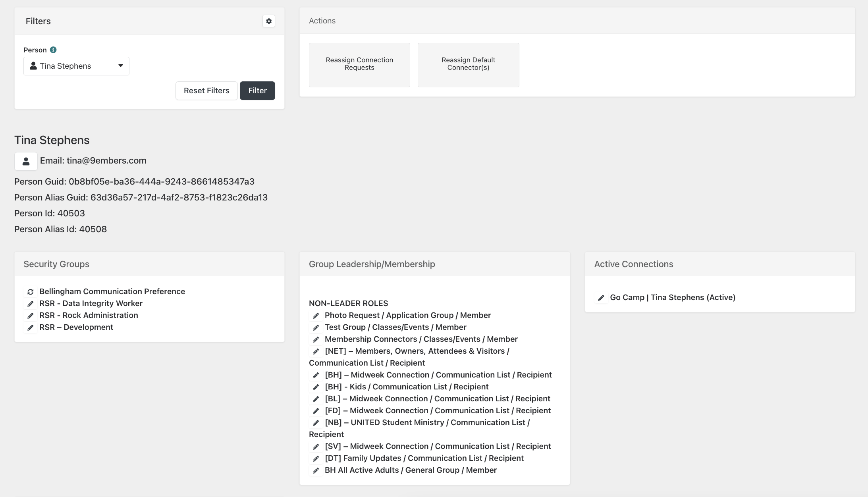Select Reassign Connection Requests action
This screenshot has height=497, width=868.
pos(359,65)
